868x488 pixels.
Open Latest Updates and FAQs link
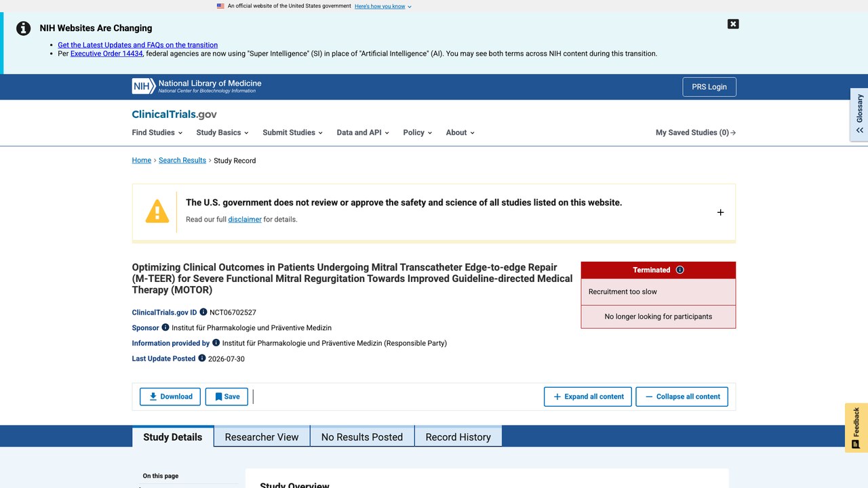(x=138, y=45)
